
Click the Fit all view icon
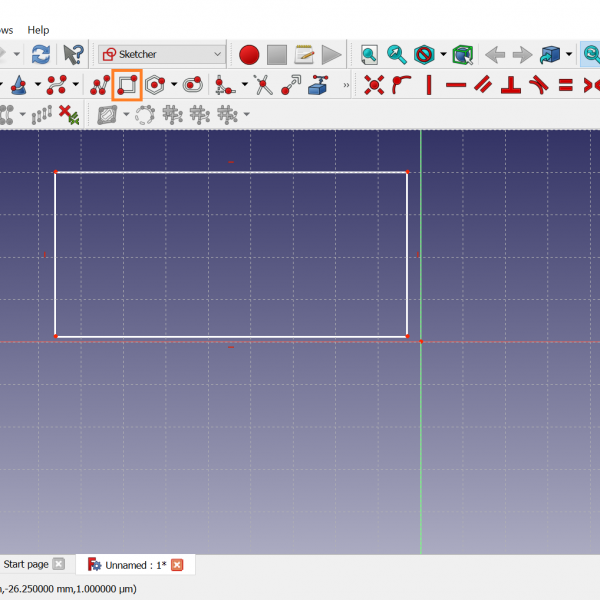[369, 54]
